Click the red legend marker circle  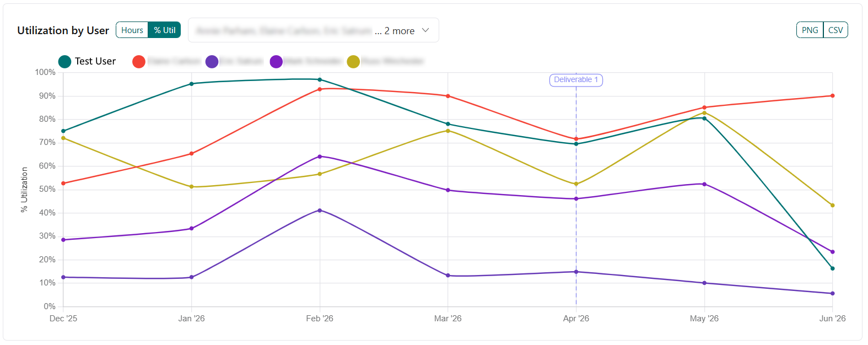pyautogui.click(x=139, y=61)
